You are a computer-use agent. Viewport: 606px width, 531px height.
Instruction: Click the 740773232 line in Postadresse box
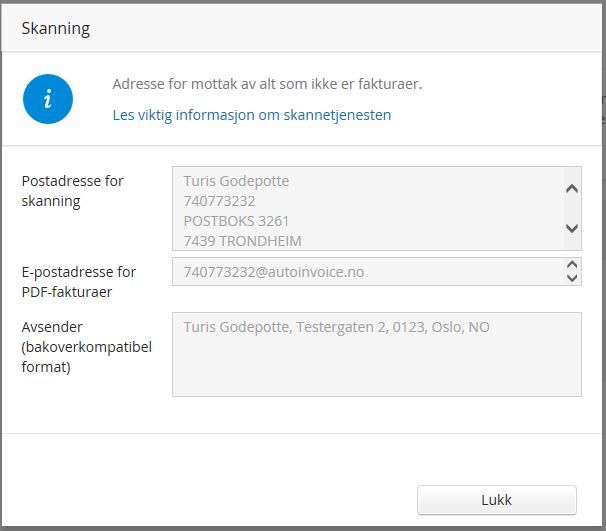219,201
